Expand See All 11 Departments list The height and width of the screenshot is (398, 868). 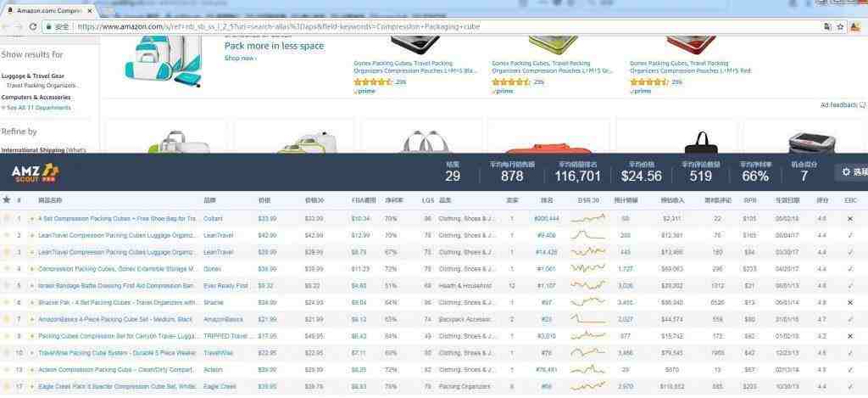click(36, 108)
